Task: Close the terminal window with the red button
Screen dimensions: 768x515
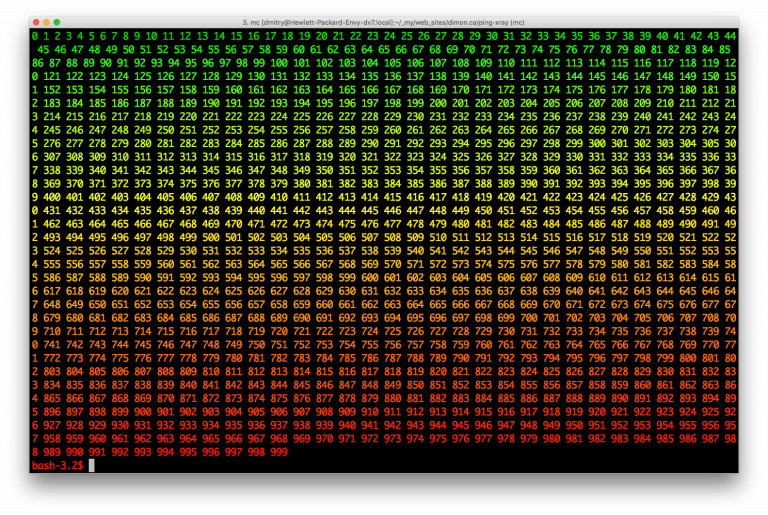Action: (36, 22)
